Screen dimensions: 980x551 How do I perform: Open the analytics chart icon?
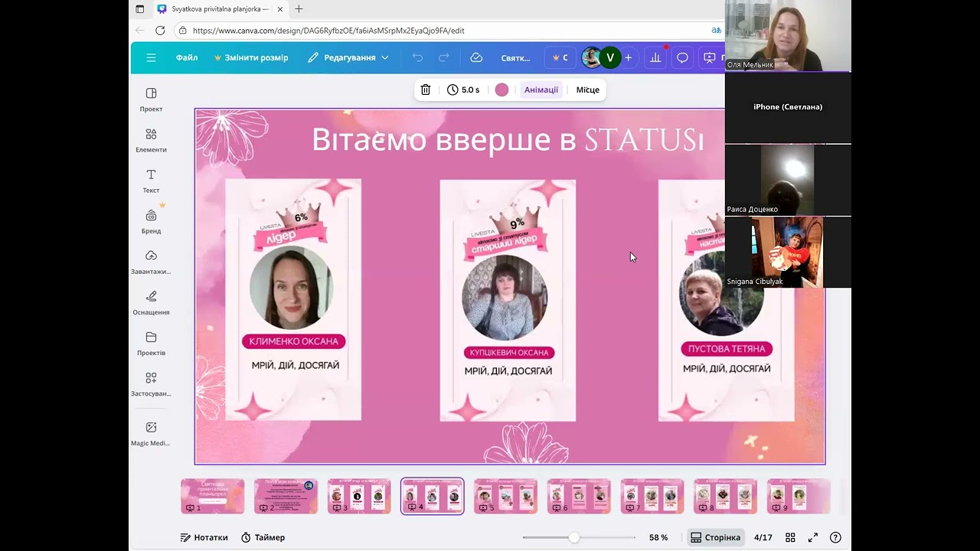coord(655,57)
